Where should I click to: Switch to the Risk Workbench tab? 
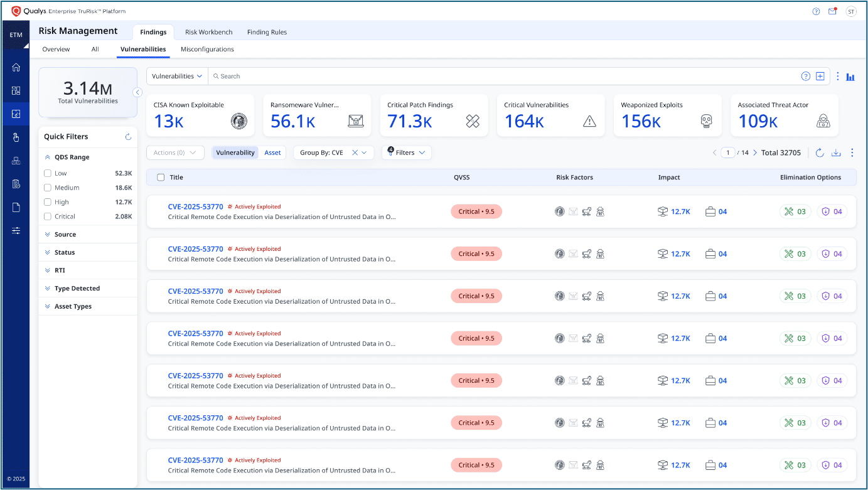(208, 32)
